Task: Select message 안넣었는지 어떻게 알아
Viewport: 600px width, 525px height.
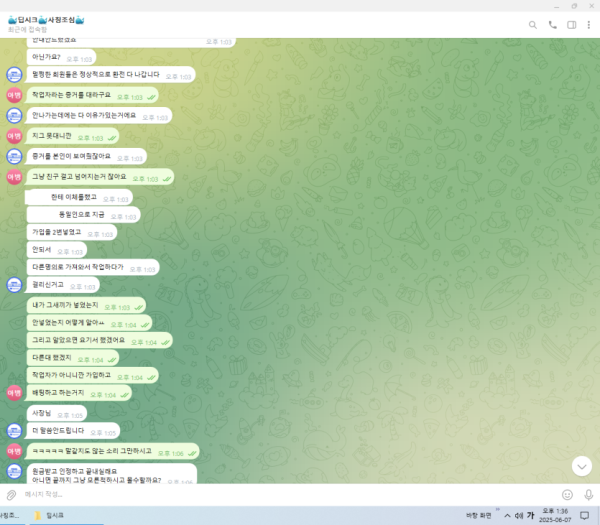Action: (89, 323)
